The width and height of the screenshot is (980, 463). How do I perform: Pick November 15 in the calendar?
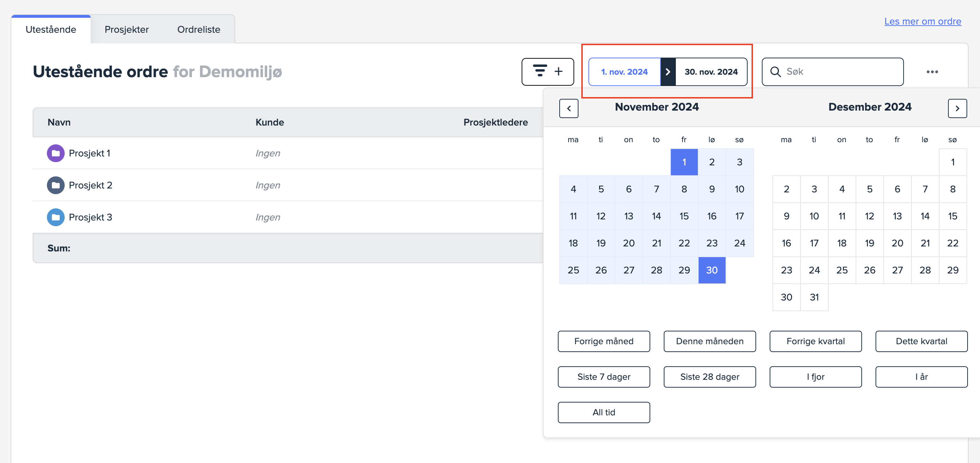[684, 216]
